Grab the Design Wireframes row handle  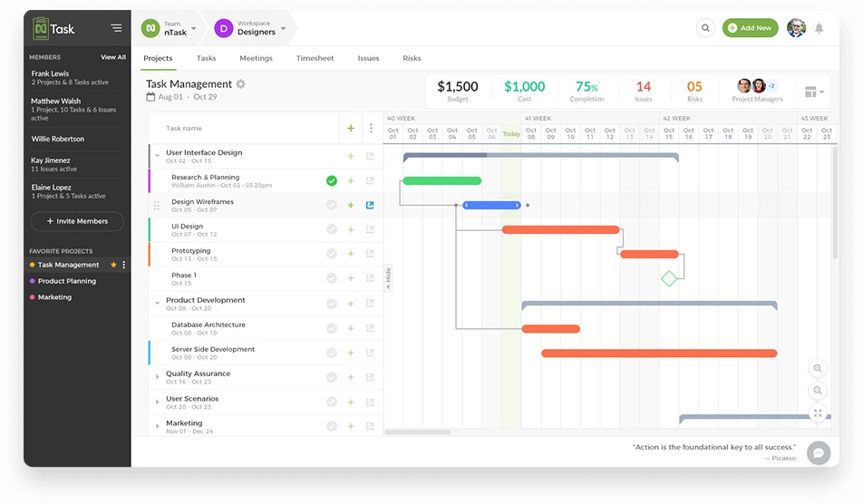click(156, 205)
